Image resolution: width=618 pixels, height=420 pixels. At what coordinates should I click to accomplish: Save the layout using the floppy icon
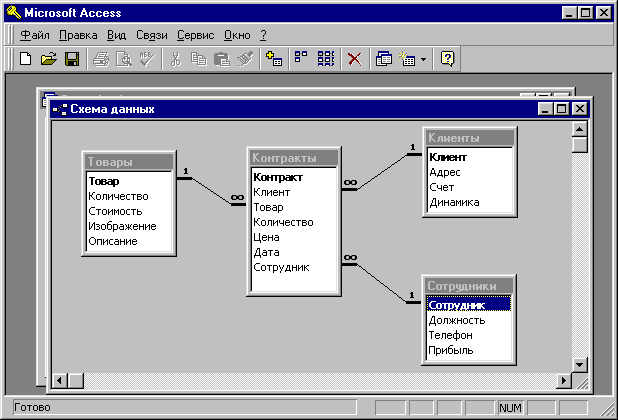(72, 59)
